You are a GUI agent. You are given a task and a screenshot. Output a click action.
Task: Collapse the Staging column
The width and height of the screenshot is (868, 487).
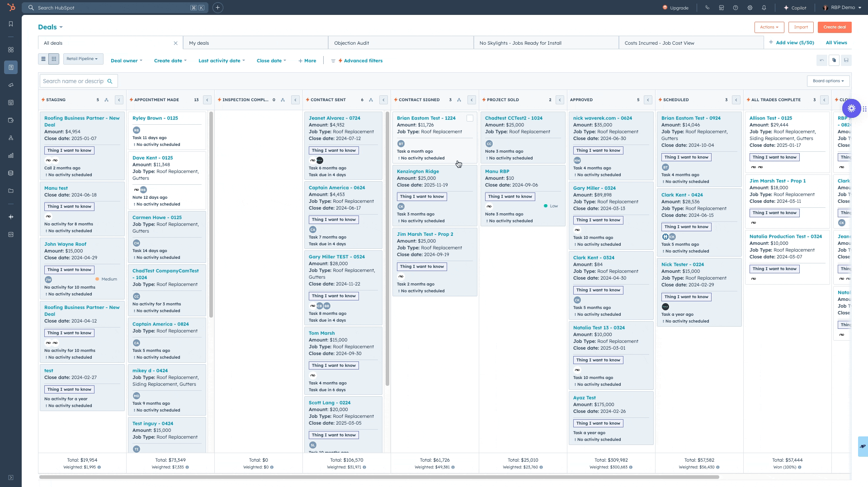click(x=119, y=100)
